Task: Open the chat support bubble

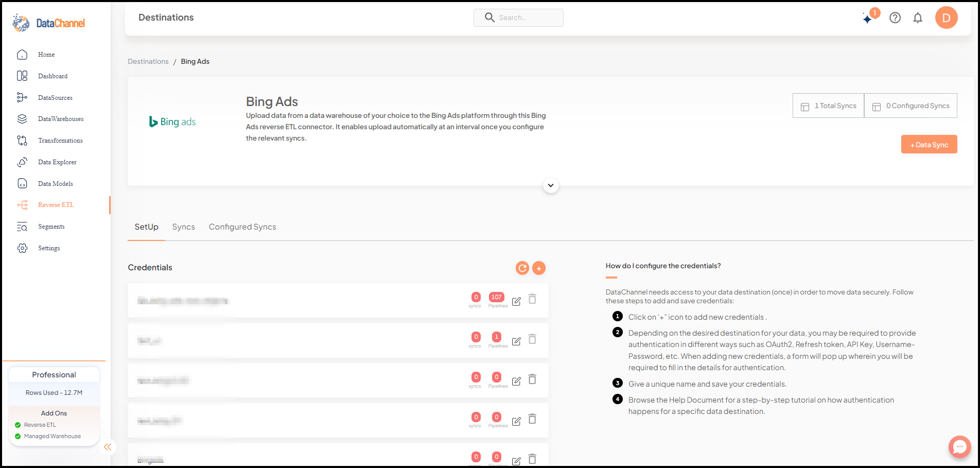Action: pyautogui.click(x=960, y=447)
